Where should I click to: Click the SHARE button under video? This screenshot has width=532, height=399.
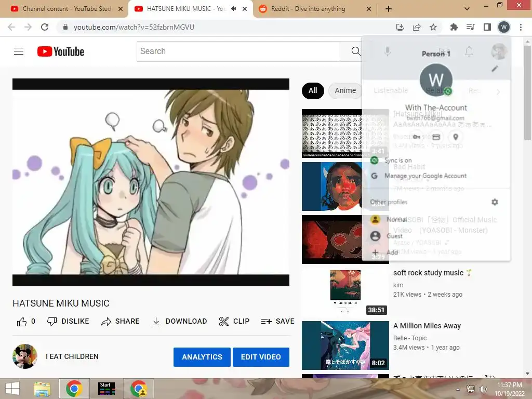(x=120, y=321)
